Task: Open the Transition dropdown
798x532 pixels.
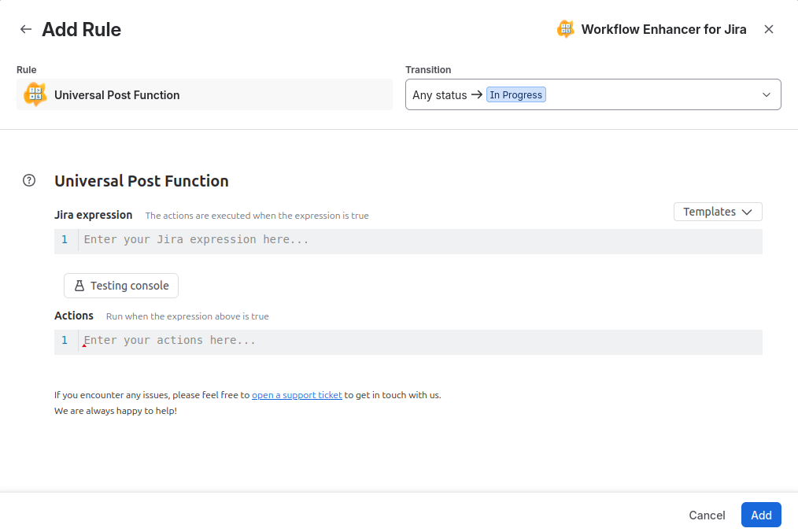Action: [x=593, y=94]
